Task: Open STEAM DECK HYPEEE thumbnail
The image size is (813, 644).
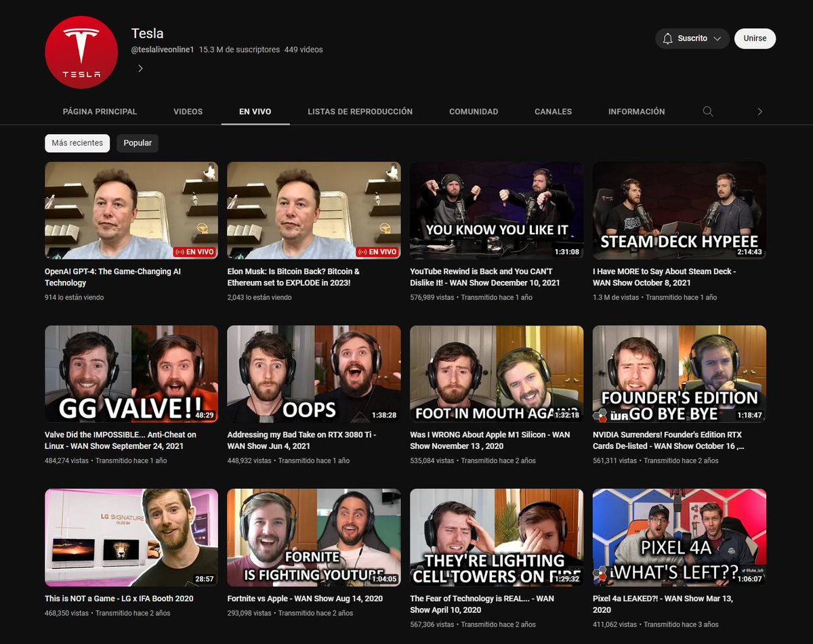Action: (680, 211)
